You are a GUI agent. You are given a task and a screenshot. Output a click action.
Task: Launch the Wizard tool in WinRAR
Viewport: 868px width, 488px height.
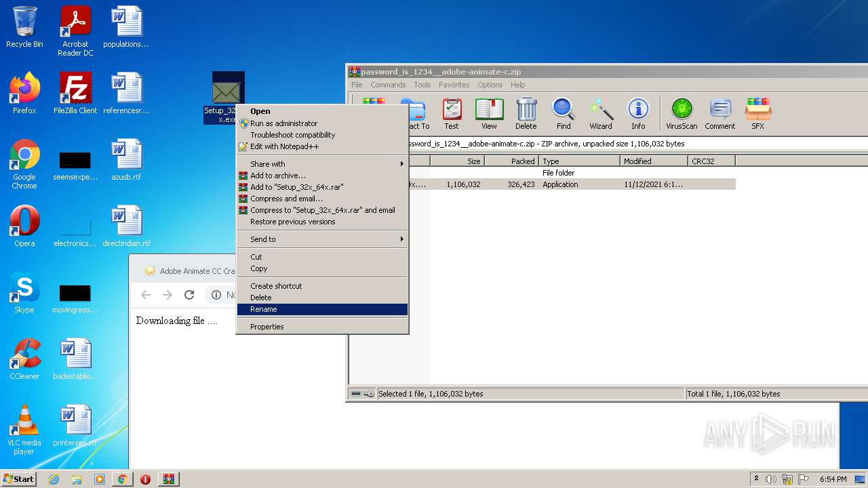[601, 114]
